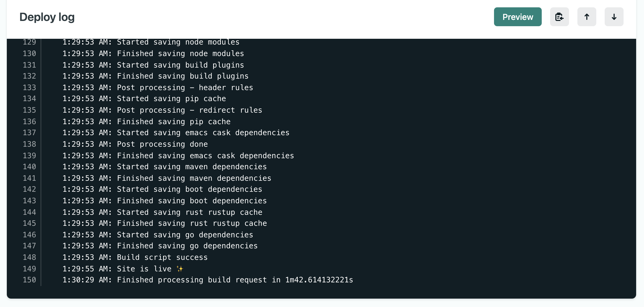Image resolution: width=644 pixels, height=307 pixels.
Task: Copy the deploy log to clipboard
Action: pyautogui.click(x=559, y=17)
